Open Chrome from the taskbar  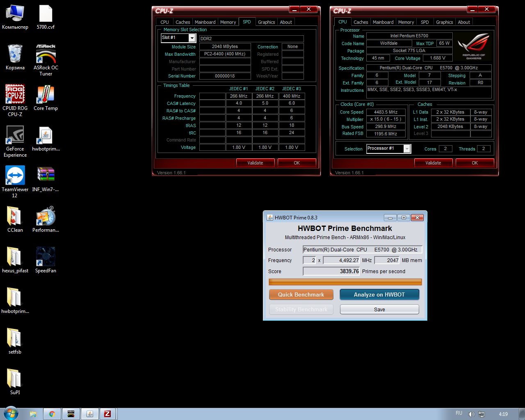pos(52,414)
